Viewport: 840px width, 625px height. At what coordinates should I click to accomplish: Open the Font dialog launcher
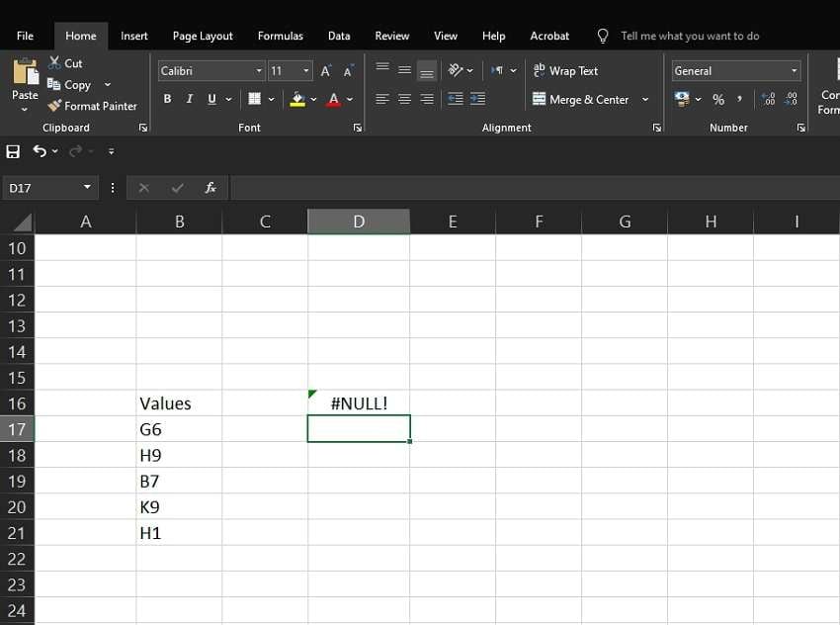tap(358, 128)
